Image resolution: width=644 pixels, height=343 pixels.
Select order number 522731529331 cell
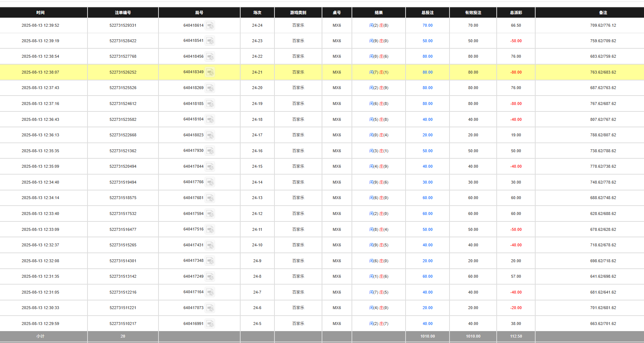point(123,26)
